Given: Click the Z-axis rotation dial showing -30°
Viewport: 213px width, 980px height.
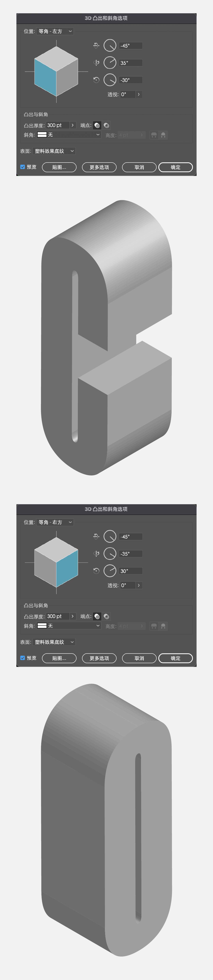Looking at the screenshot, I should click(x=110, y=80).
